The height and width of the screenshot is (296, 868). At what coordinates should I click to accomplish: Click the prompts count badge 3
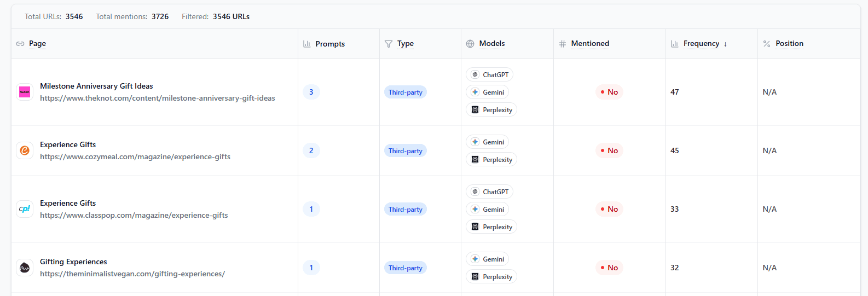[311, 92]
